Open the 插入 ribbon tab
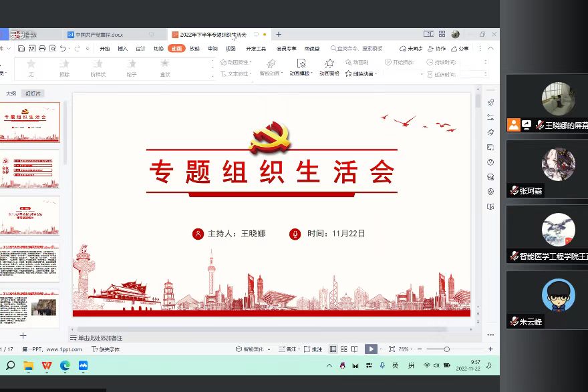588x392 pixels. point(123,49)
